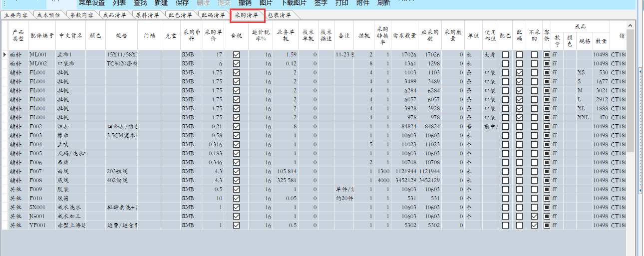Open 附件 attachments

[x=363, y=2]
